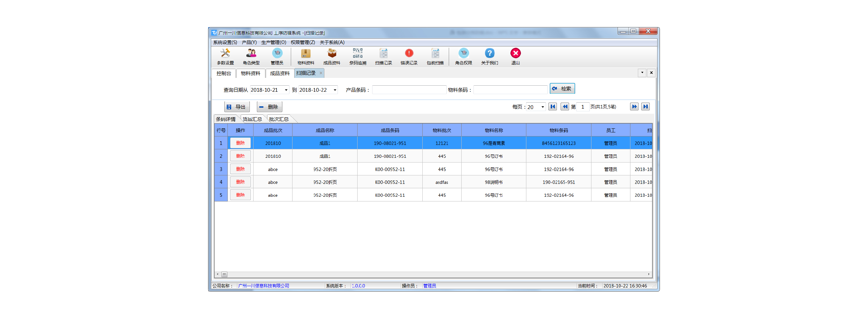The height and width of the screenshot is (322, 868).
Task: Sort by 员工 column header
Action: (x=611, y=130)
